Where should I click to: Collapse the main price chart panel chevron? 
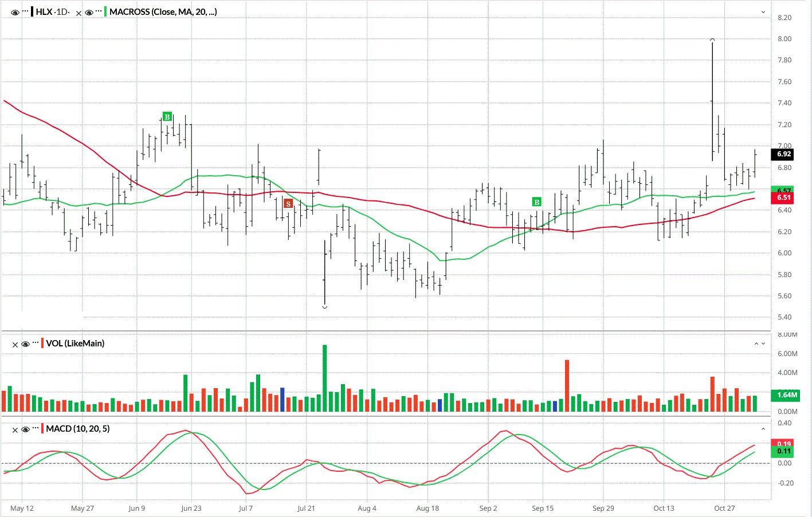click(x=763, y=12)
